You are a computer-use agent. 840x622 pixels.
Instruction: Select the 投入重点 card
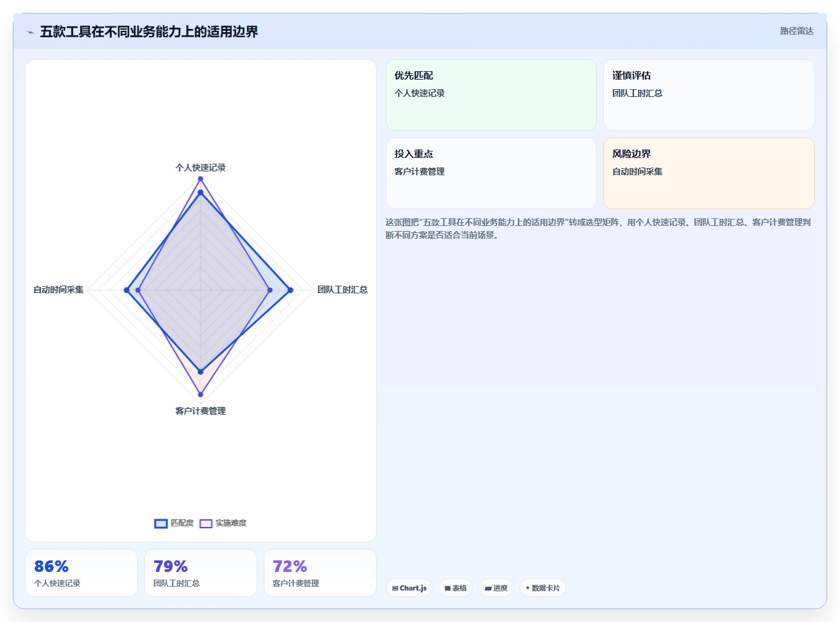point(491,173)
